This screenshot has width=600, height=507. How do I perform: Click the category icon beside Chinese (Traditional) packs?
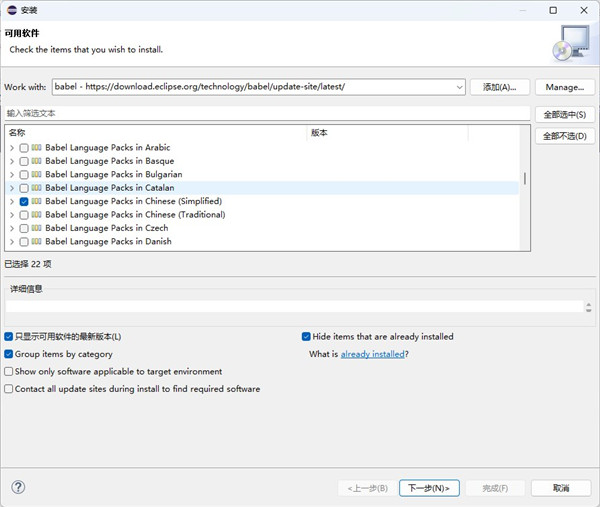[x=36, y=214]
